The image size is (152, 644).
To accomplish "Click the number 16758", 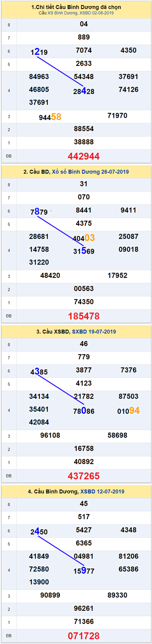I will point(84,449).
